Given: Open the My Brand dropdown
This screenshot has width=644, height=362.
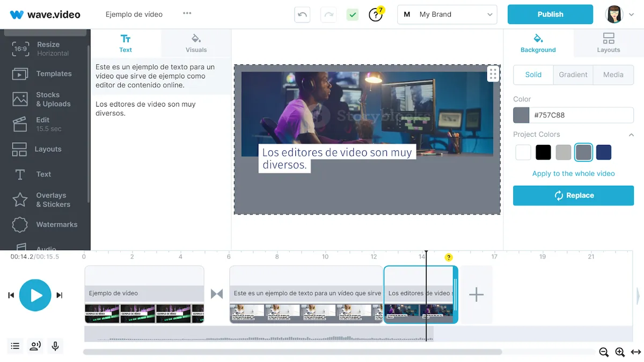Looking at the screenshot, I should pos(447,14).
